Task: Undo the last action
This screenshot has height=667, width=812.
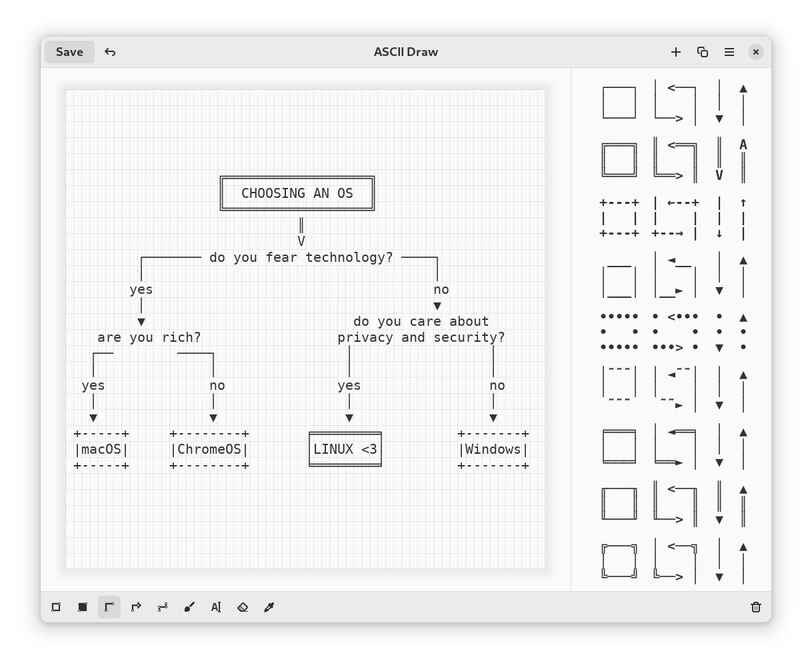Action: (110, 52)
